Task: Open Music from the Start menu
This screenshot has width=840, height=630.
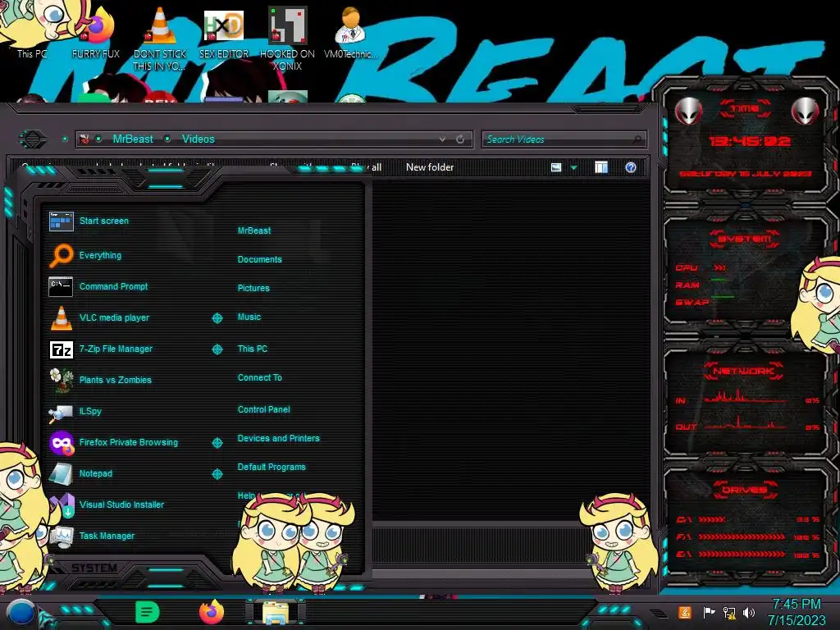Action: tap(249, 317)
